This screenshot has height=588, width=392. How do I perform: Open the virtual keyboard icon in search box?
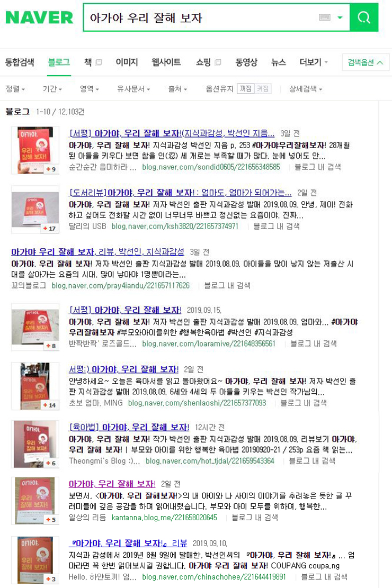click(x=324, y=17)
